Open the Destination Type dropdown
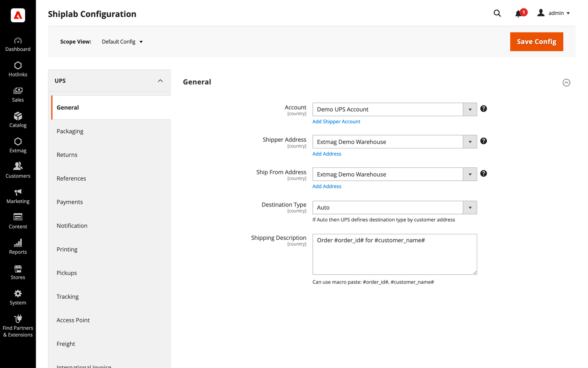The image size is (588, 368). [394, 207]
